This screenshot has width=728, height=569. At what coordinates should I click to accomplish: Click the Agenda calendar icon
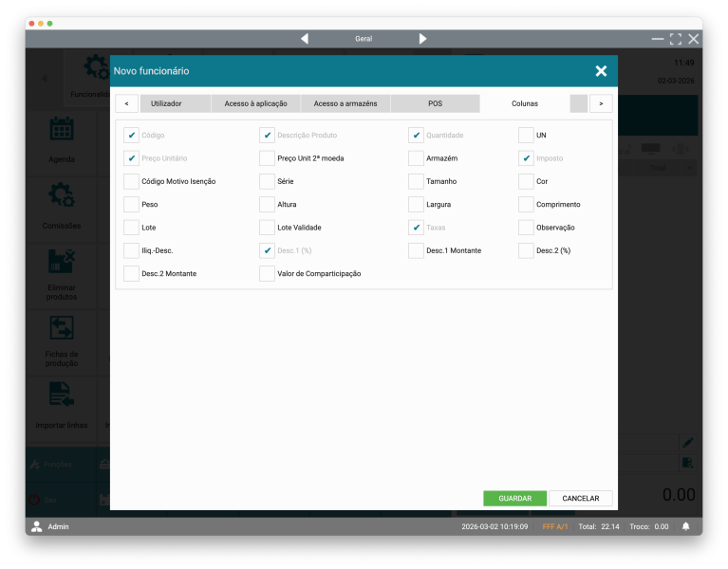(x=62, y=130)
